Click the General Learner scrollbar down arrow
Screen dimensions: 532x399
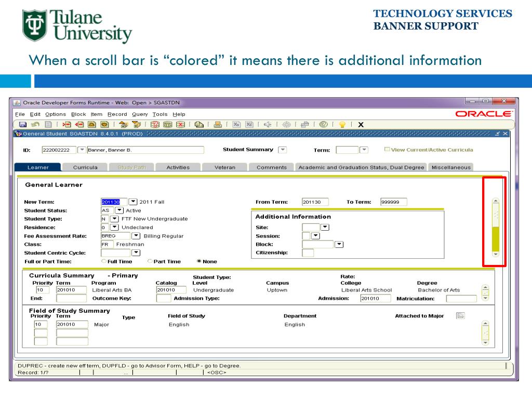495,254
